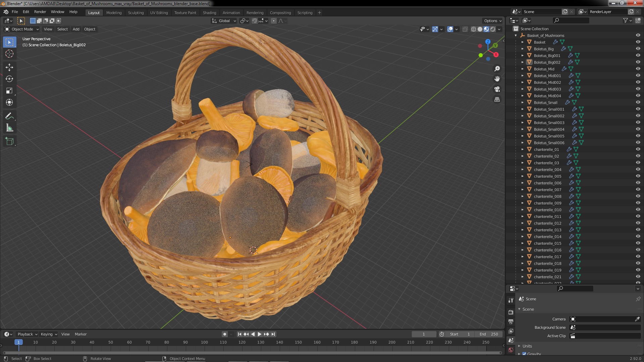This screenshot has width=644, height=362.
Task: Add a new workspace with plus button
Action: click(319, 13)
